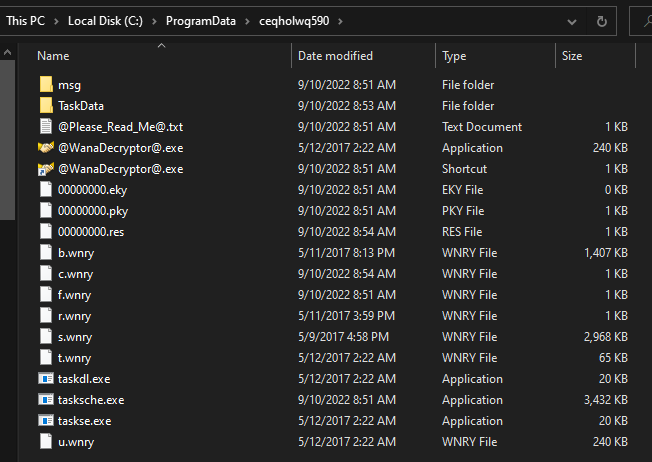This screenshot has height=462, width=652.
Task: Select the taskdl.exe application icon
Action: [45, 379]
